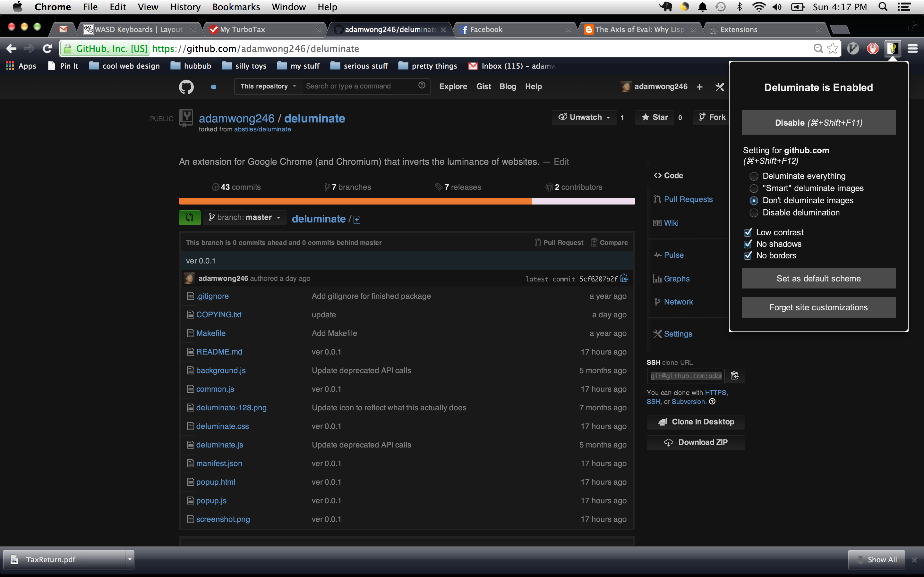Click the Deluminate extension icon in the toolbar
The height and width of the screenshot is (577, 924).
click(892, 48)
